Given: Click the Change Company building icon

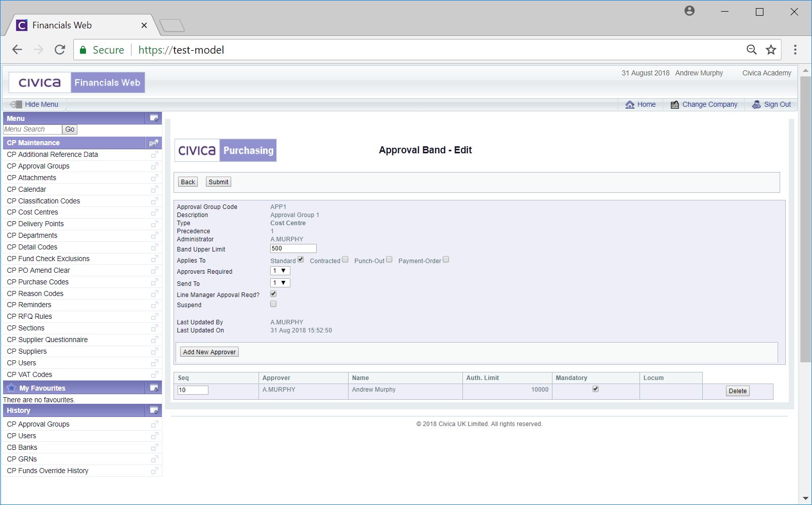Looking at the screenshot, I should tap(675, 105).
